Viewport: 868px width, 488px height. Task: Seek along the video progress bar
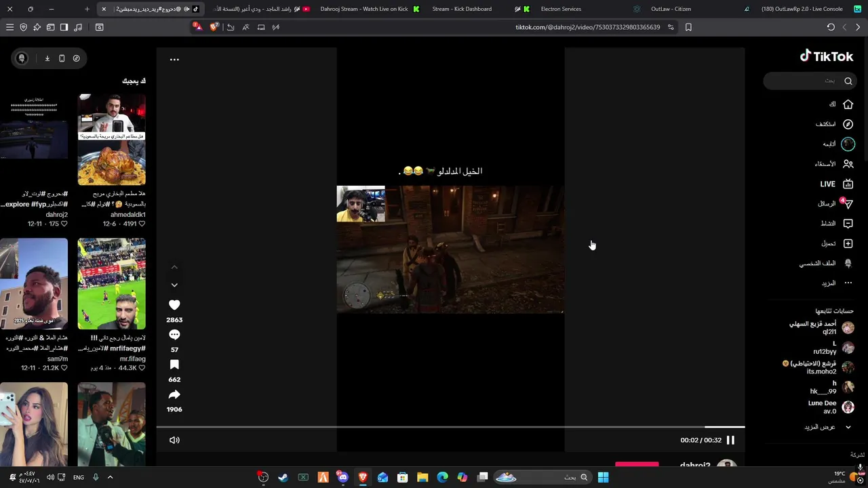pos(450,427)
